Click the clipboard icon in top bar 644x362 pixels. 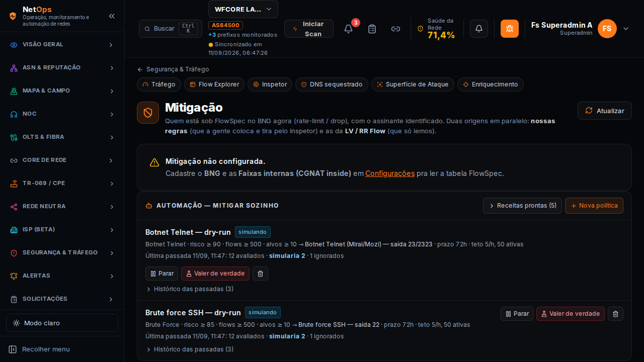(x=372, y=29)
